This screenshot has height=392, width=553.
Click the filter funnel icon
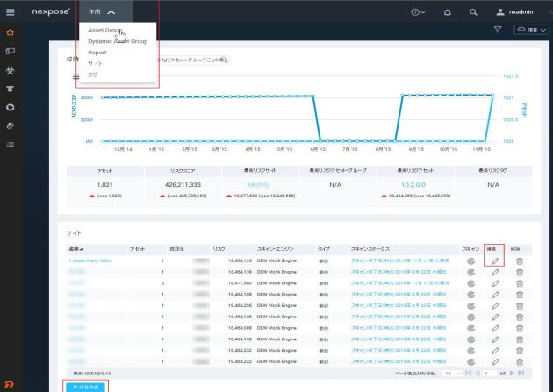(498, 30)
